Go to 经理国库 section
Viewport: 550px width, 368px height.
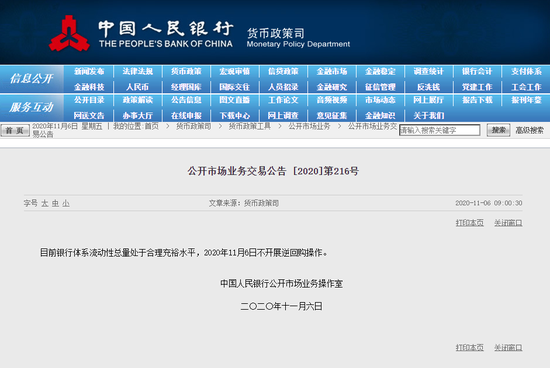[186, 87]
